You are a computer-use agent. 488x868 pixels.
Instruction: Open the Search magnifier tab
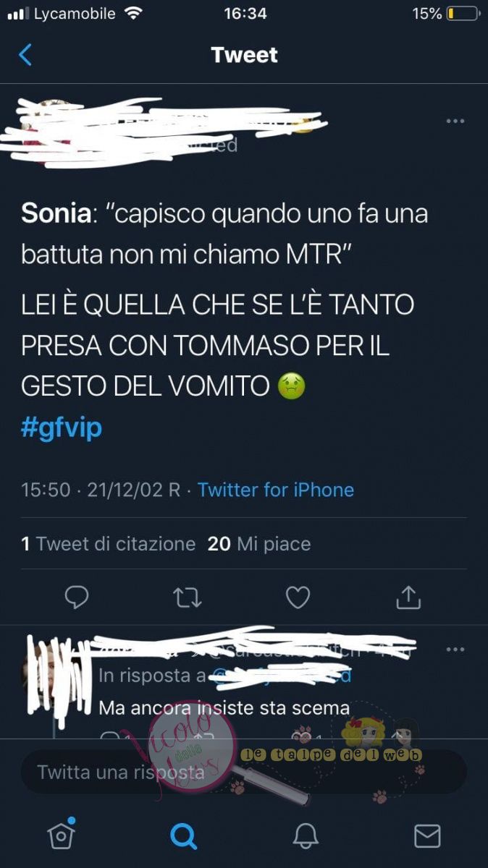click(x=183, y=836)
